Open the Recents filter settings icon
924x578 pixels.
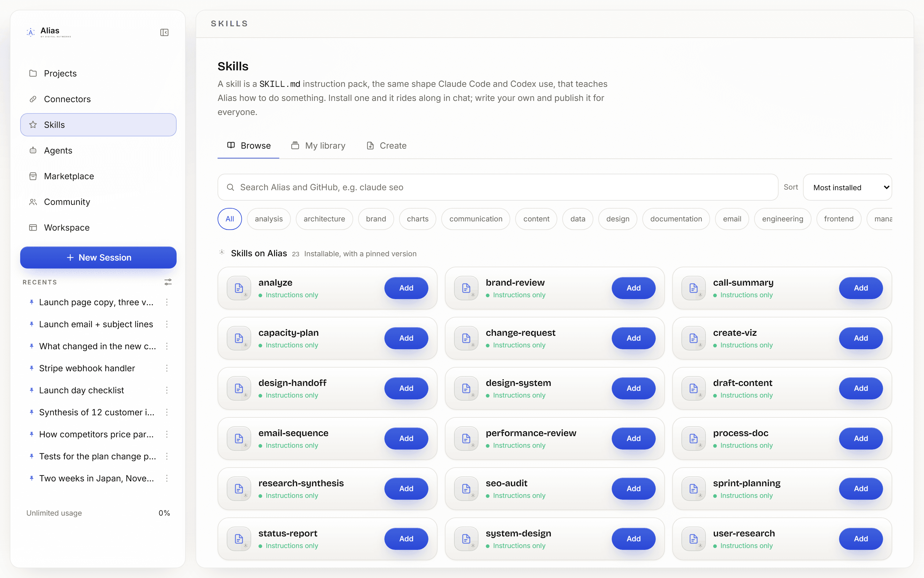[x=168, y=282]
